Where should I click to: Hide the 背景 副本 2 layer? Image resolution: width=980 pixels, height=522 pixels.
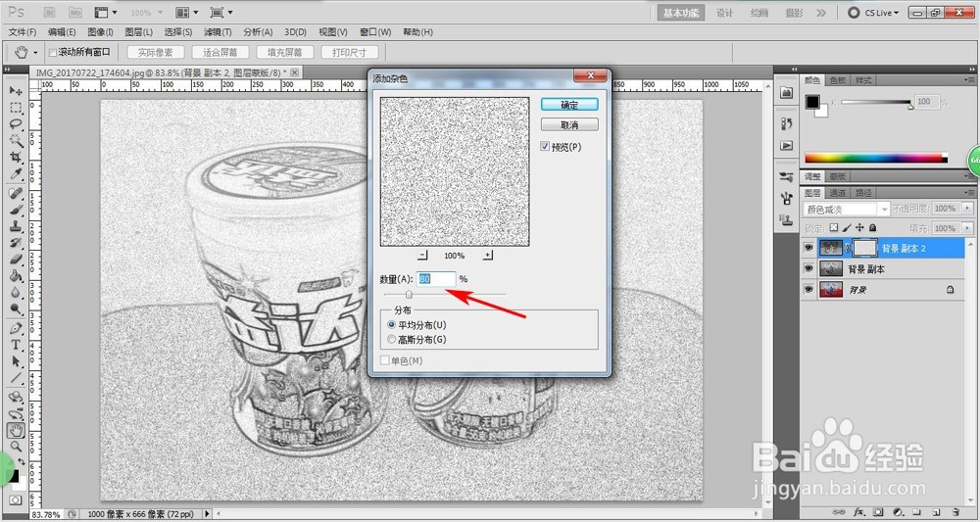[x=808, y=248]
